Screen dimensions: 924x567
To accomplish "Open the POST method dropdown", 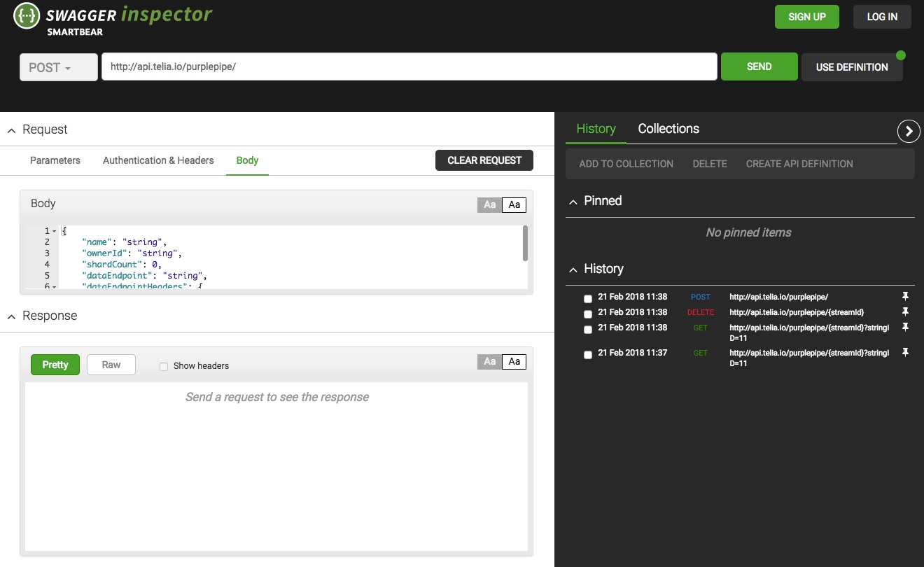I will tap(59, 67).
